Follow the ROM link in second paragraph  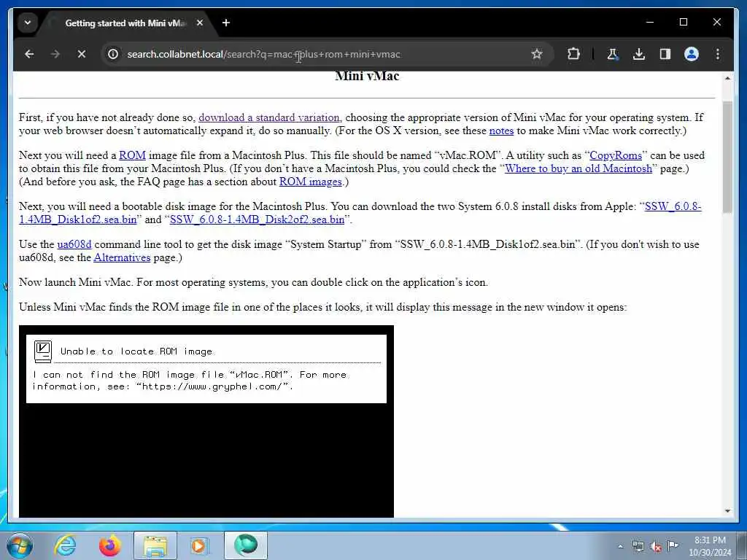132,156
